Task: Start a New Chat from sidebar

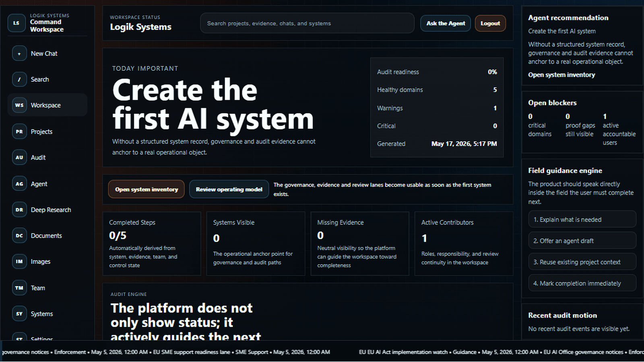Action: [x=47, y=53]
